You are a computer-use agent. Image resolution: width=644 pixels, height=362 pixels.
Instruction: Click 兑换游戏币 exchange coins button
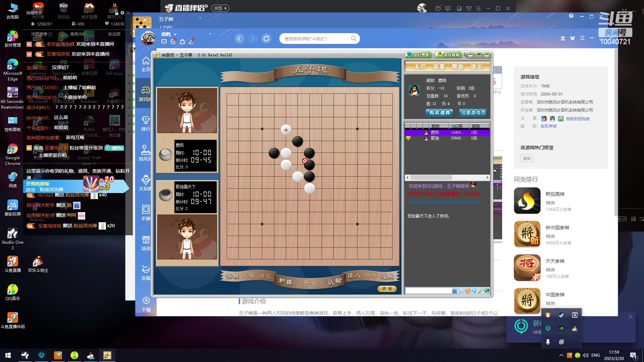click(x=473, y=113)
